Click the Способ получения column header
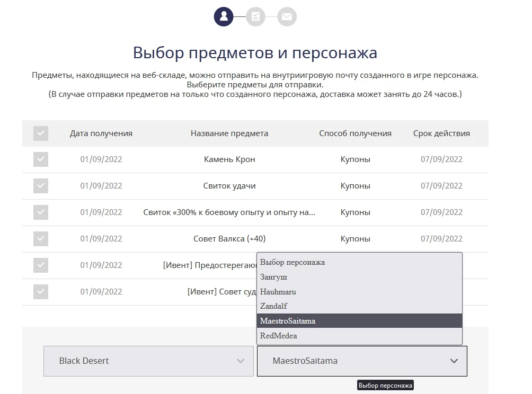532x394 pixels. [x=355, y=133]
